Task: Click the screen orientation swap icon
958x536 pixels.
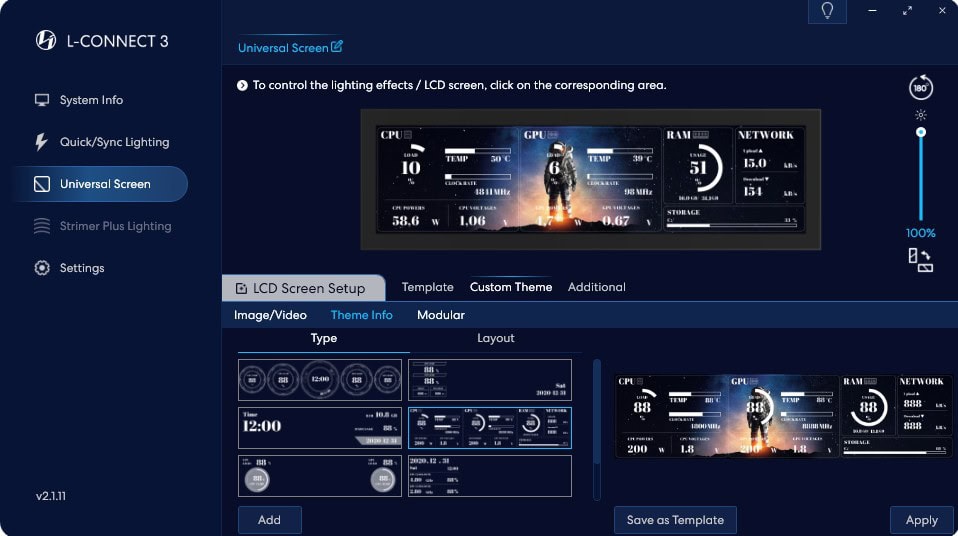Action: point(920,260)
